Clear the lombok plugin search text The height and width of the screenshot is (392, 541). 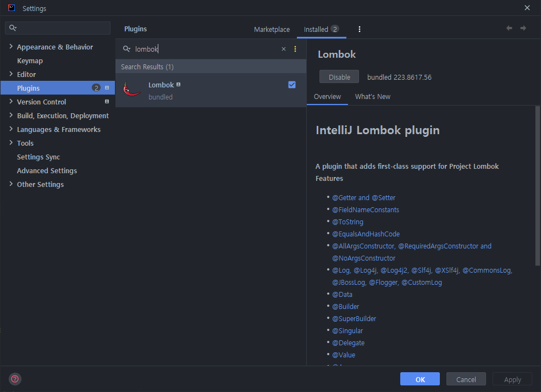point(284,49)
